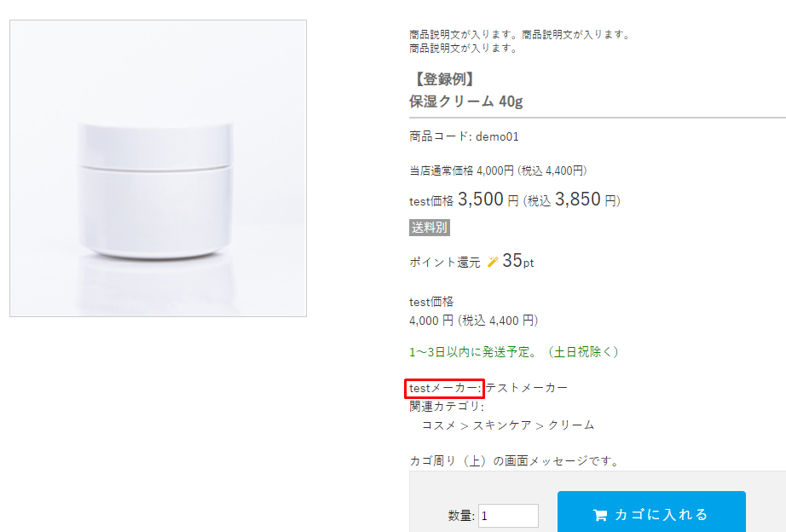Click the product code demo01
The height and width of the screenshot is (532, 786).
497,136
